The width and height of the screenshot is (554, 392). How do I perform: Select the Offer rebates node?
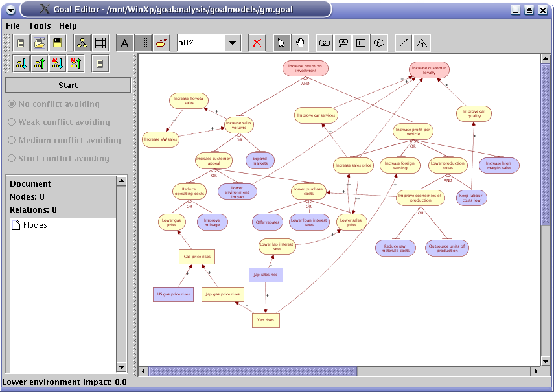click(x=268, y=222)
